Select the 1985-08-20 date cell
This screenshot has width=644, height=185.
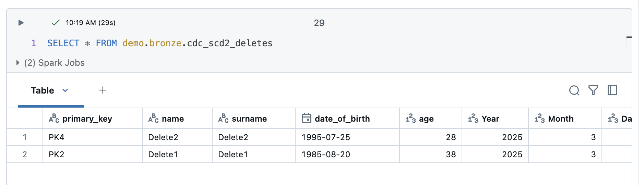326,155
